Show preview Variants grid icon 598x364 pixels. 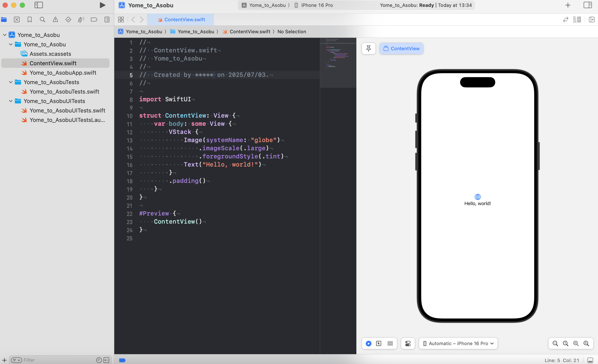390,343
